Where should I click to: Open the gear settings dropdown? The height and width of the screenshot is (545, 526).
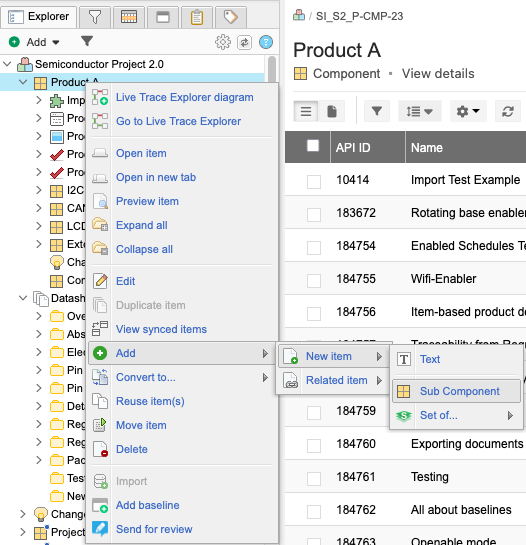[468, 112]
